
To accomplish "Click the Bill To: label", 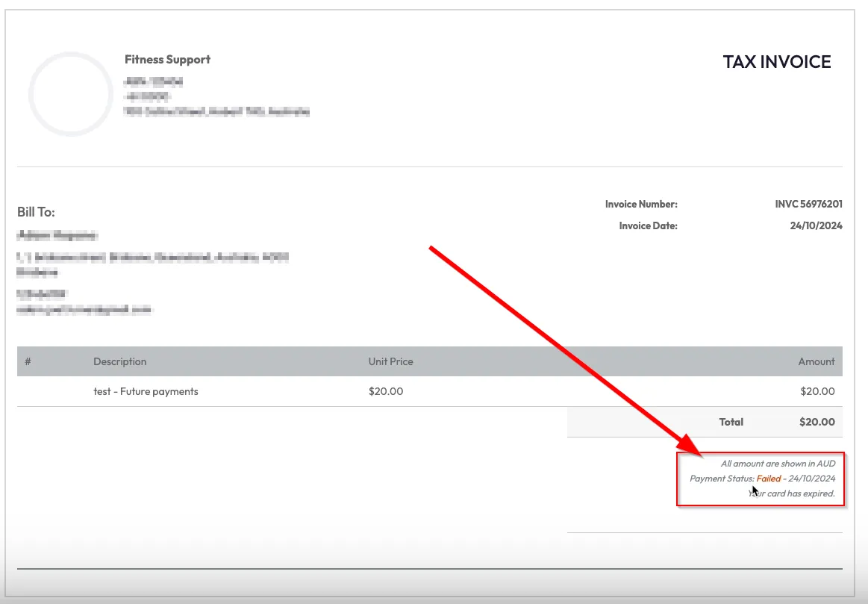I will 36,212.
